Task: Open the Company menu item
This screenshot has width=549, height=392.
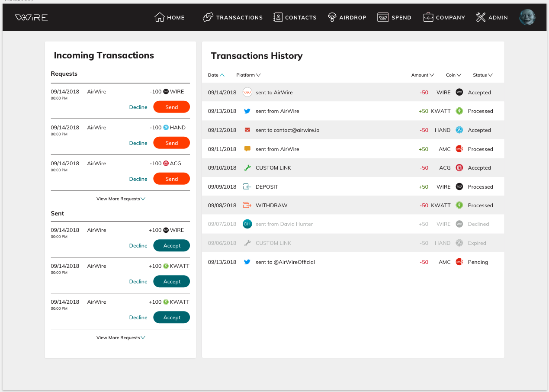Action: tap(444, 17)
